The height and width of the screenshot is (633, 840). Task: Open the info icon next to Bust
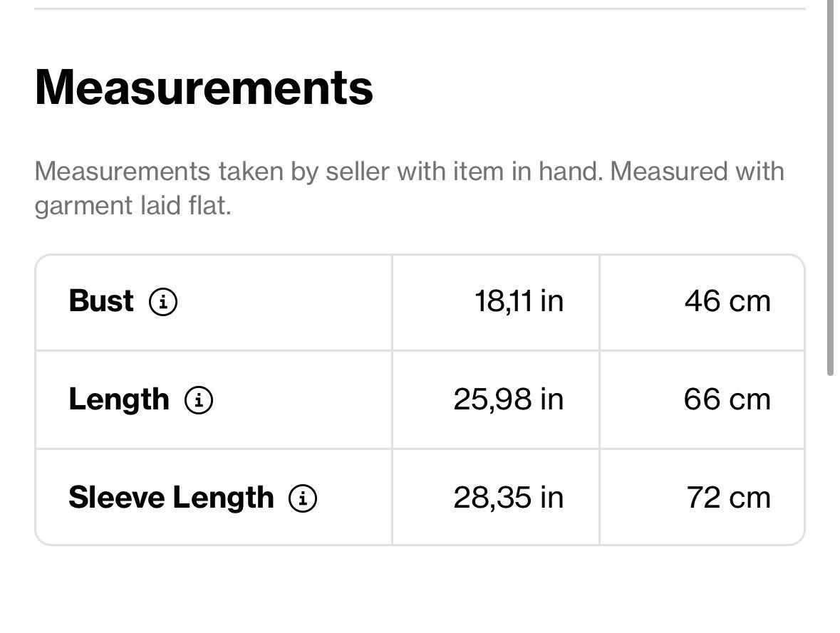tap(163, 301)
